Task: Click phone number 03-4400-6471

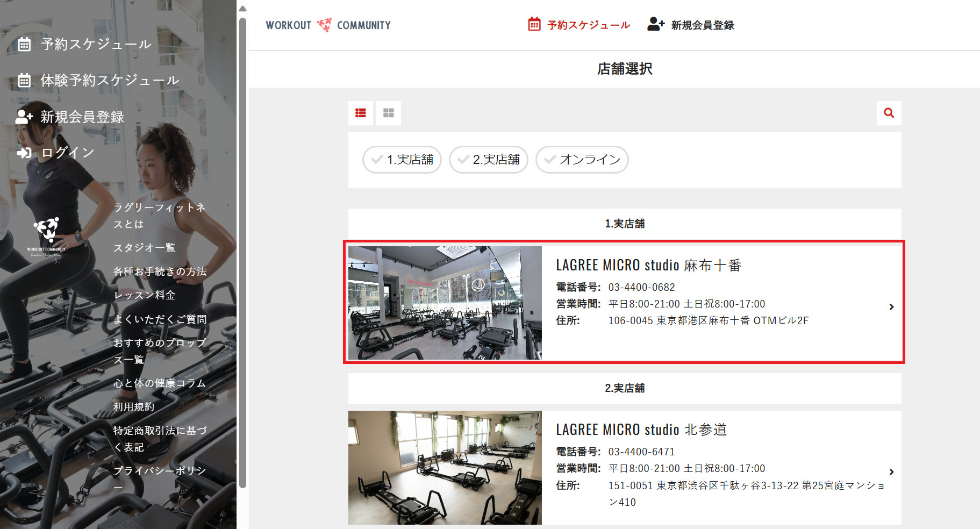Action: [641, 452]
